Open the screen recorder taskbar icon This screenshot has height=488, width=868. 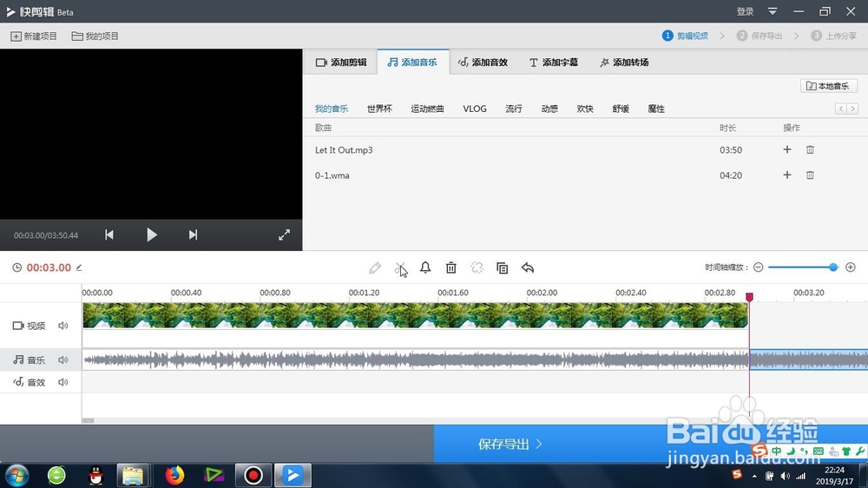tap(253, 475)
